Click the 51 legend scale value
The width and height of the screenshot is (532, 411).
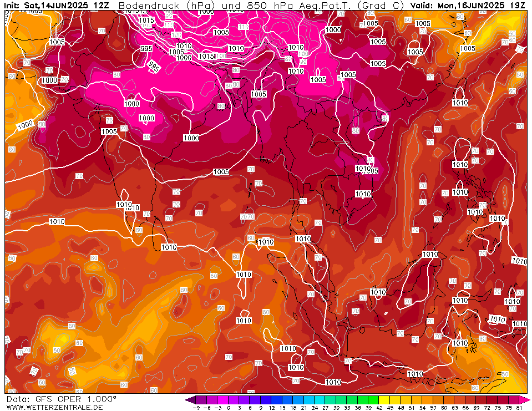click(411, 408)
